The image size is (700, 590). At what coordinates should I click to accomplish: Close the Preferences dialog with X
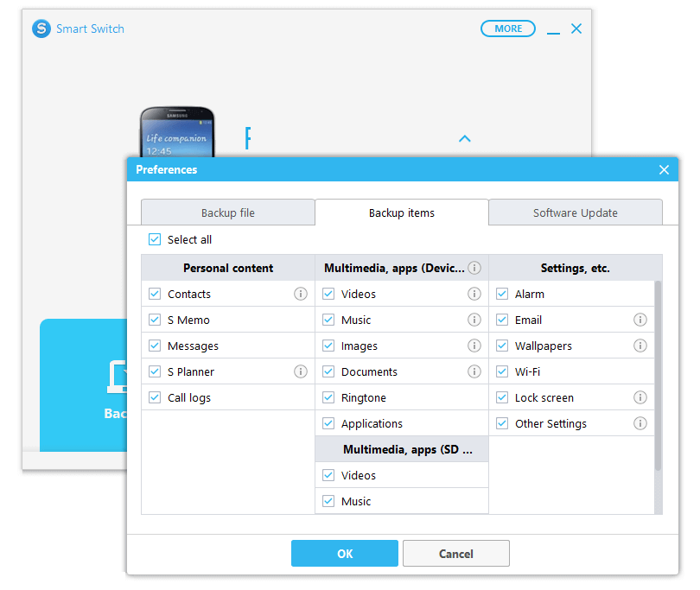[664, 169]
